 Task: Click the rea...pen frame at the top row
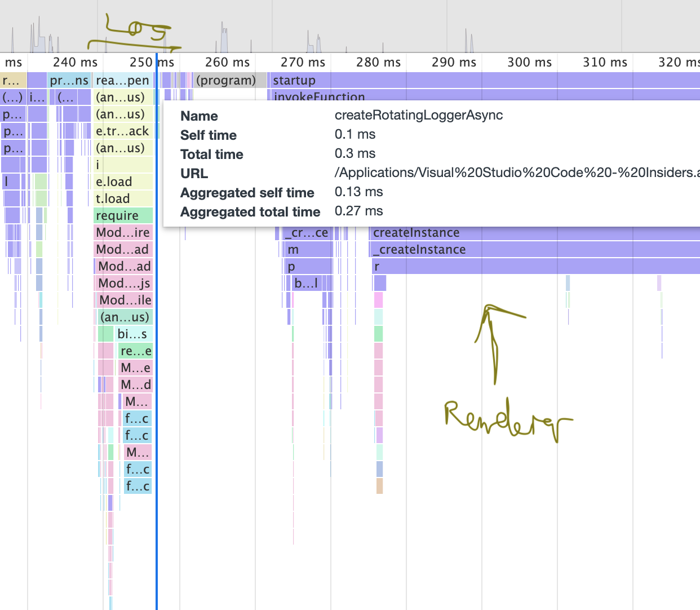coord(122,80)
